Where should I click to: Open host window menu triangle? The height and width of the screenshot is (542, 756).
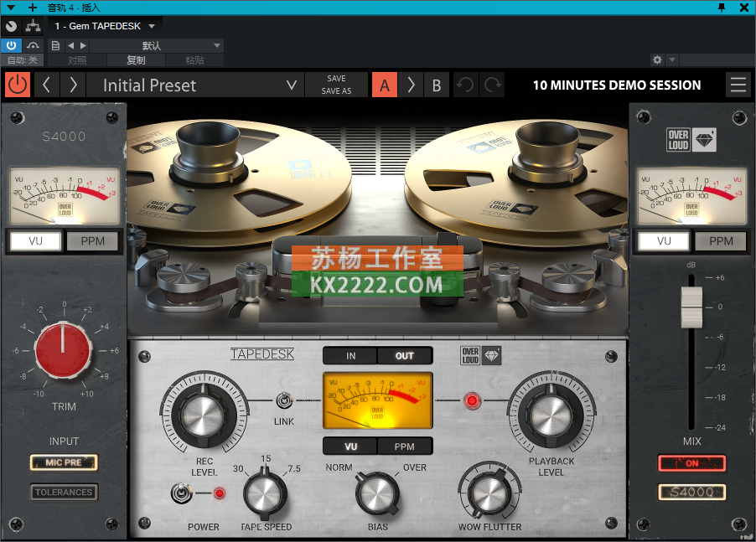tap(11, 8)
